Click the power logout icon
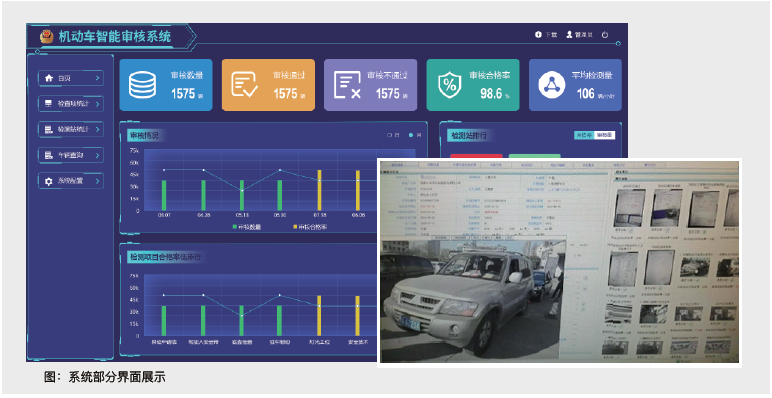 (x=605, y=34)
